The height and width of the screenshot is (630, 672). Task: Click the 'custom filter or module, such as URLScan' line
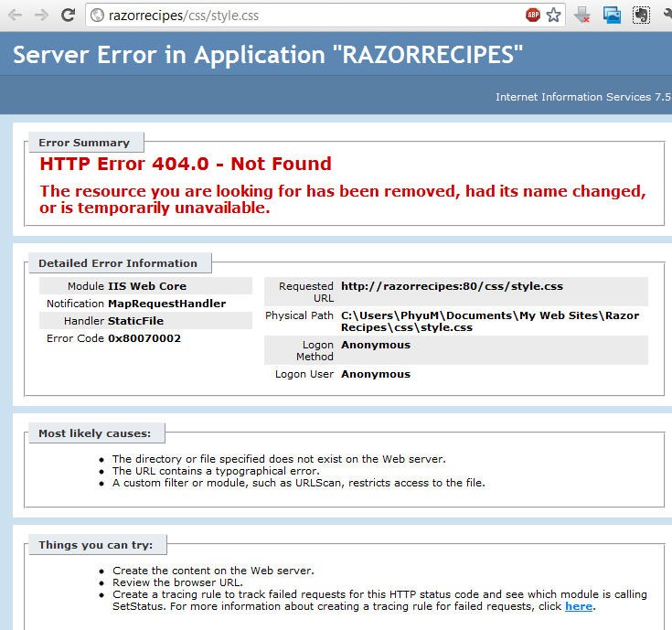(299, 483)
